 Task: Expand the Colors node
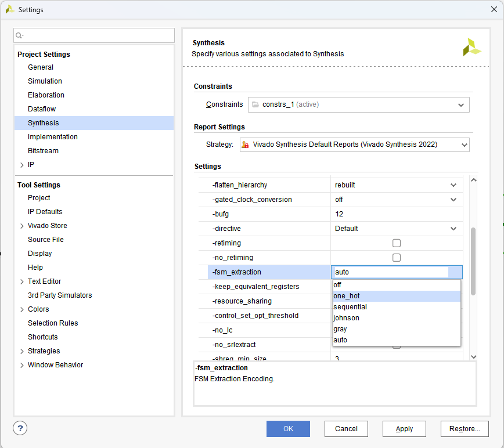22,309
